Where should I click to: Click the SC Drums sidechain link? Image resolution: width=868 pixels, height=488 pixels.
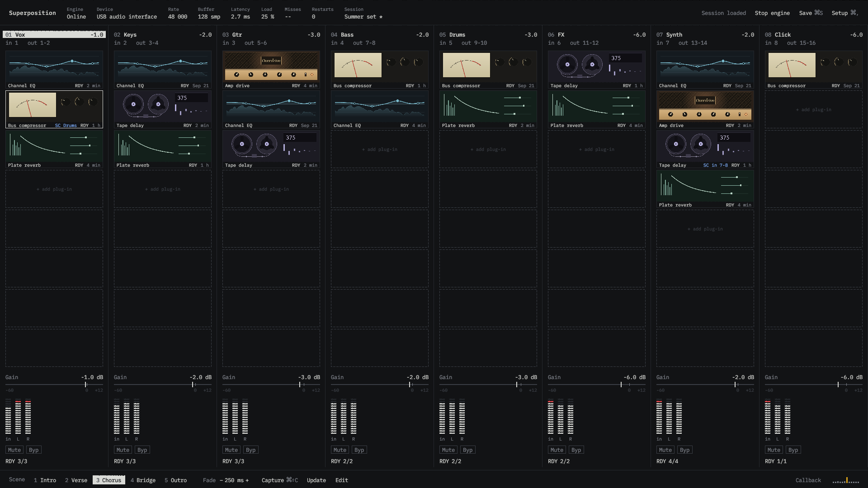(x=66, y=126)
